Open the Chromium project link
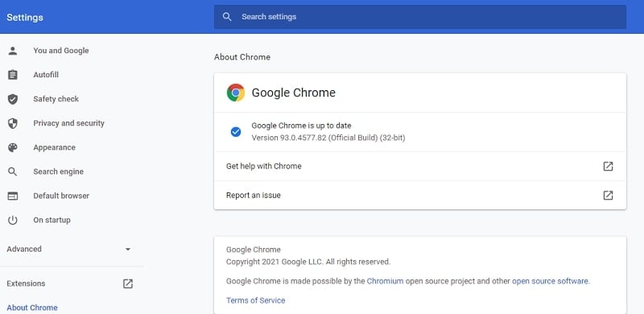The image size is (644, 314). (x=386, y=282)
